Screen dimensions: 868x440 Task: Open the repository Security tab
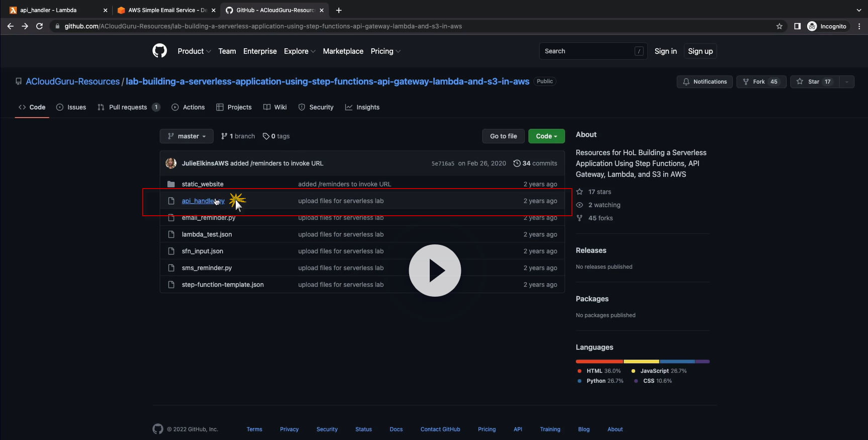click(x=316, y=107)
